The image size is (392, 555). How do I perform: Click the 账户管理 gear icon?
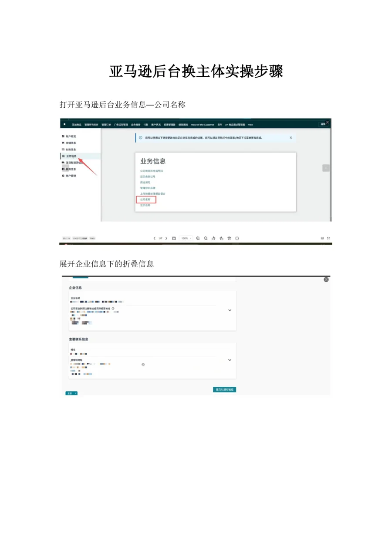click(x=63, y=176)
